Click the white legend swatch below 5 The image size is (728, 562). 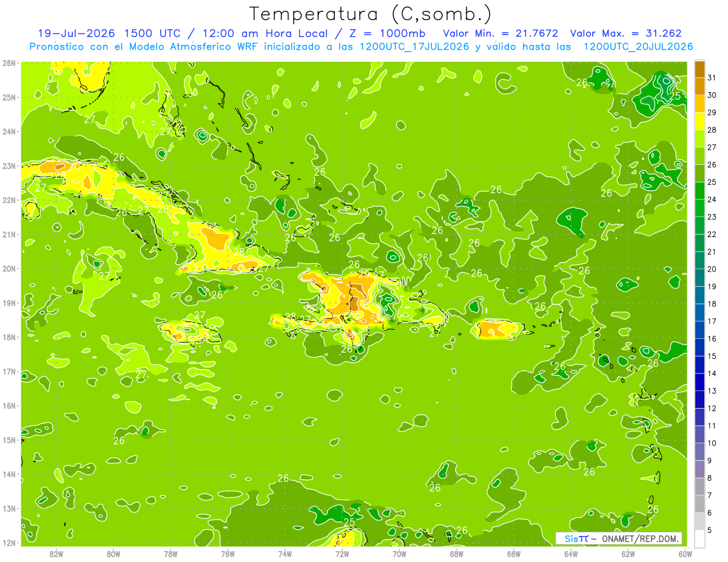[x=699, y=538]
